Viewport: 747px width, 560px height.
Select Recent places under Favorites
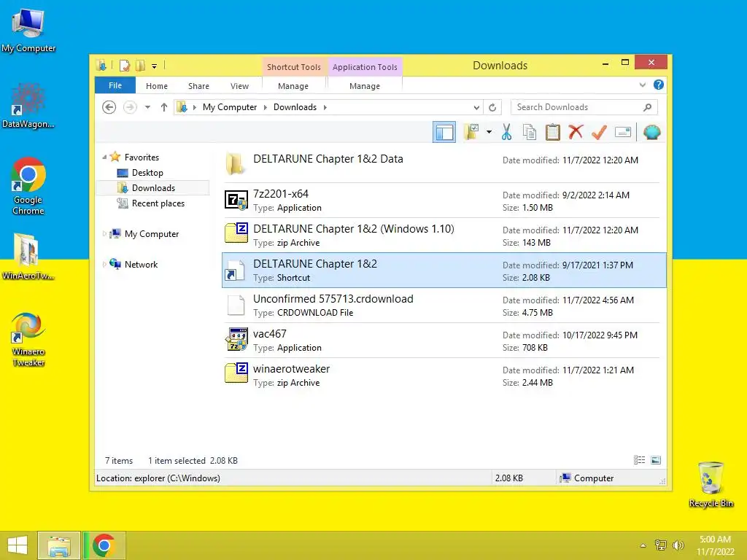pyautogui.click(x=158, y=203)
